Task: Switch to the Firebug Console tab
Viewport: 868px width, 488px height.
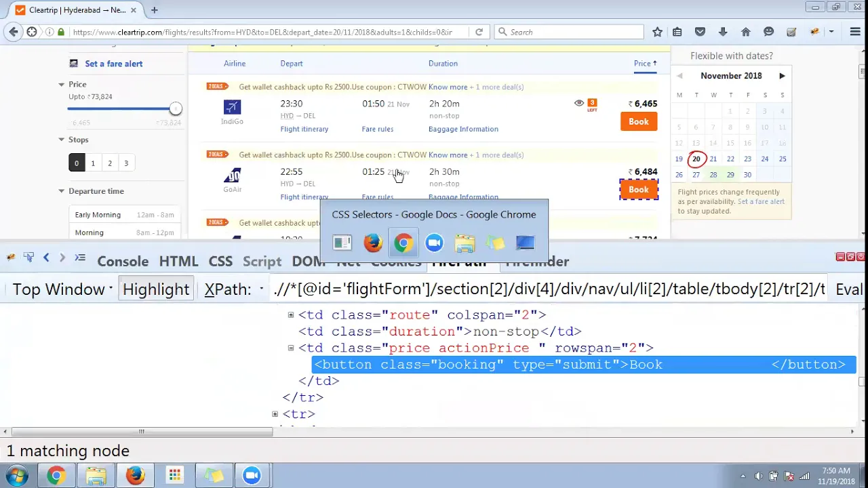Action: point(123,262)
